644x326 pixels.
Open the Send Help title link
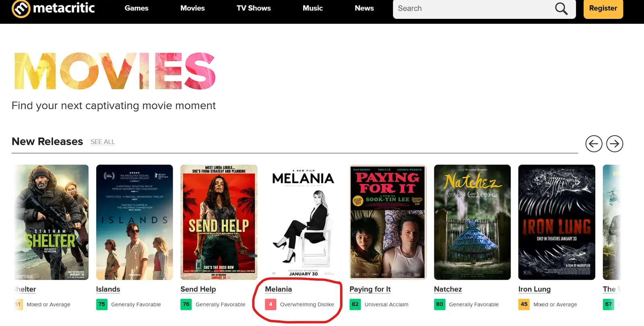click(x=198, y=289)
